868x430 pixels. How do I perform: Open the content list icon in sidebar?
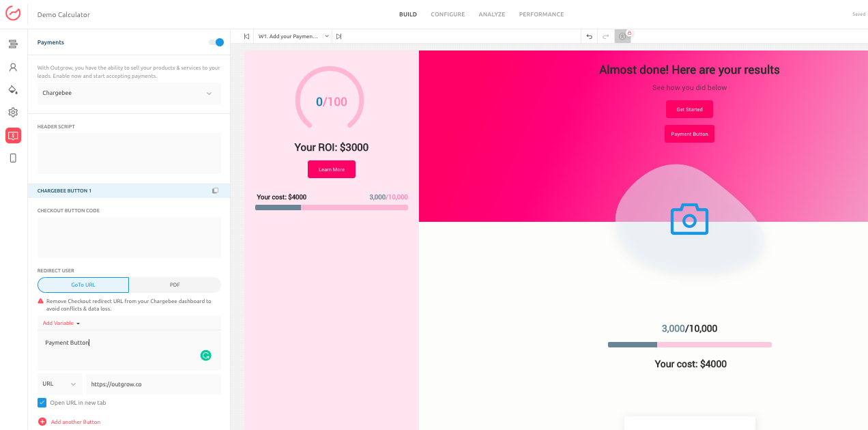[x=13, y=44]
